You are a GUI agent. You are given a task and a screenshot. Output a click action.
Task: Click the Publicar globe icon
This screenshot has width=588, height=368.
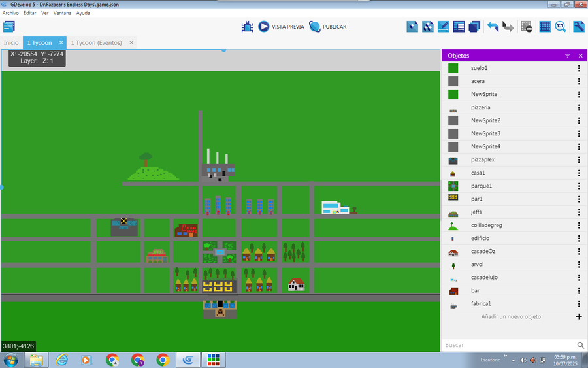pos(315,27)
